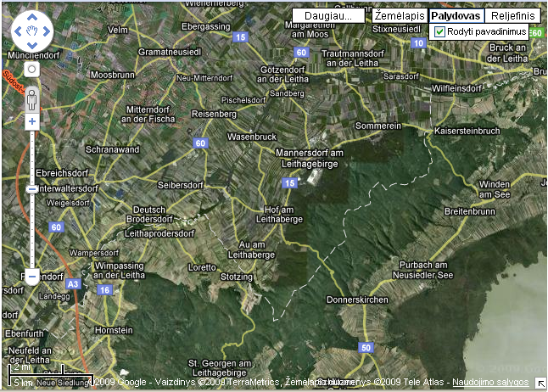Click the Stotzing label
This screenshot has width=548, height=392.
click(237, 277)
